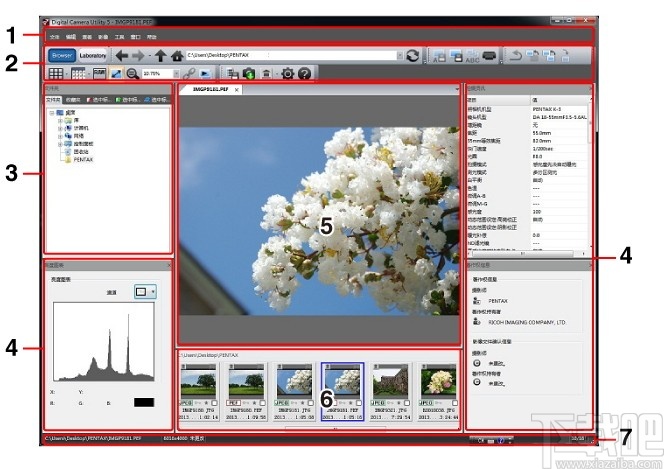666x469 pixels.
Task: Click the print icon in toolbar
Action: (489, 56)
